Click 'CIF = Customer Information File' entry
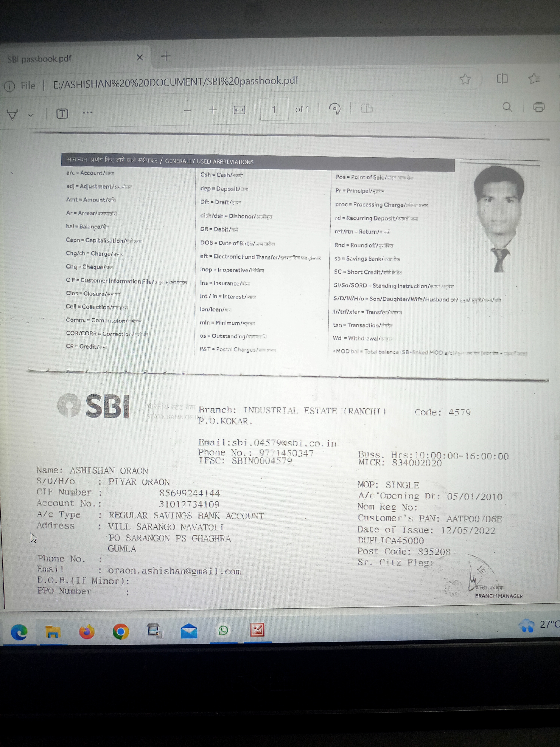Screen dimensions: 560x747 pyautogui.click(x=126, y=281)
